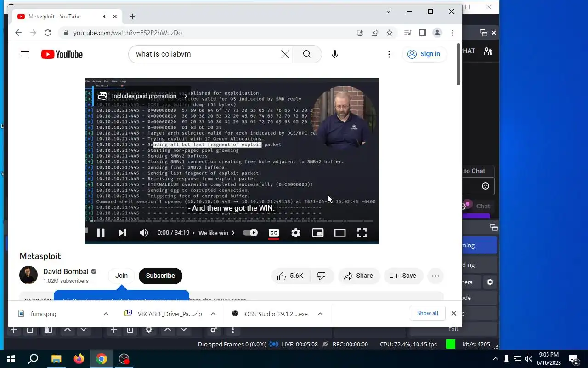Expand the 'We like win' chapter list
This screenshot has width=588, height=368.
(x=217, y=233)
